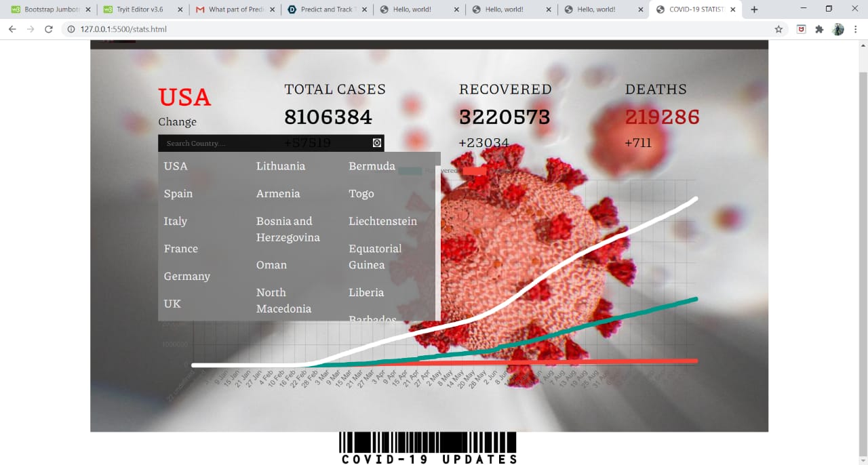This screenshot has height=465, width=868.
Task: Close the Tryit Editor v3.6 tab
Action: click(x=180, y=9)
